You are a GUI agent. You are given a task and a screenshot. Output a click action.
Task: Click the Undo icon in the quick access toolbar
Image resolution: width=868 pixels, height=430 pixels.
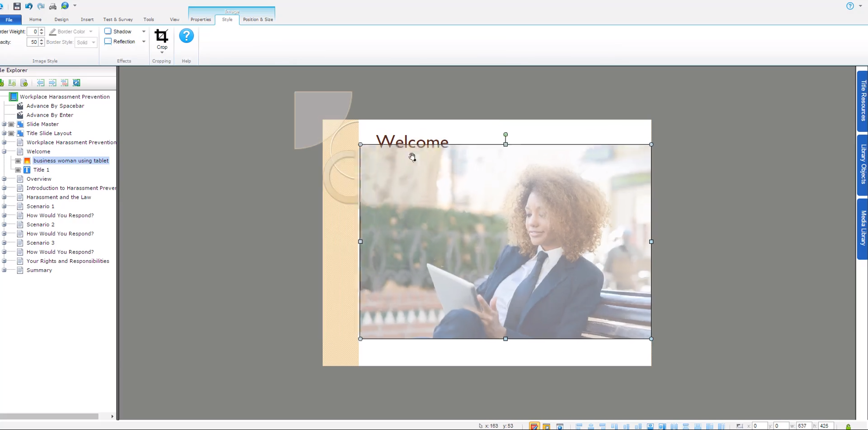[28, 6]
